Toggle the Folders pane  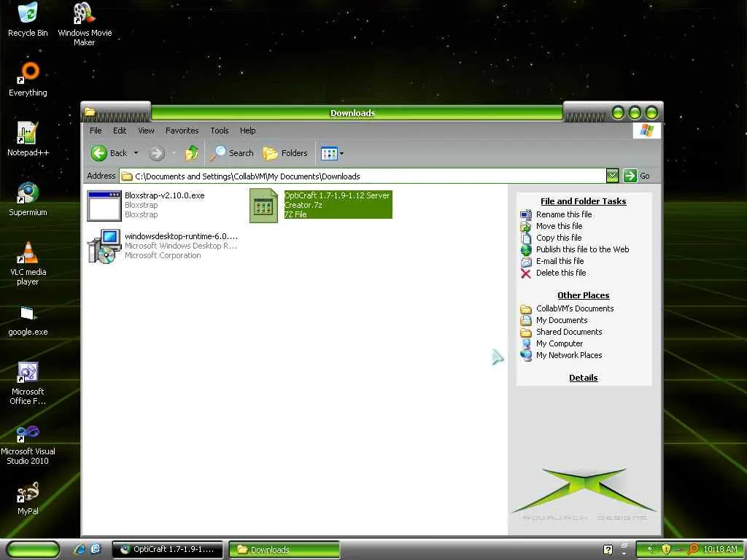285,153
